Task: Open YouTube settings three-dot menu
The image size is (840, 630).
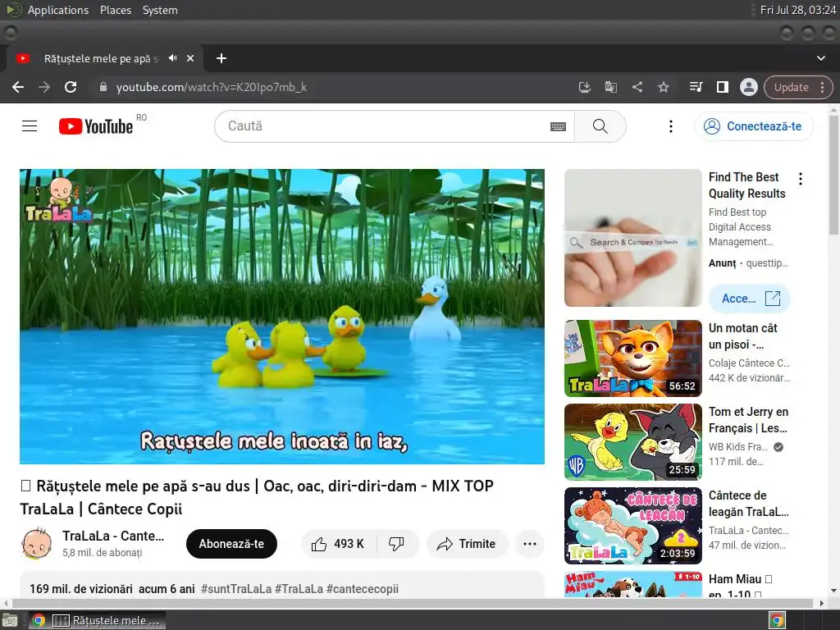Action: (671, 126)
